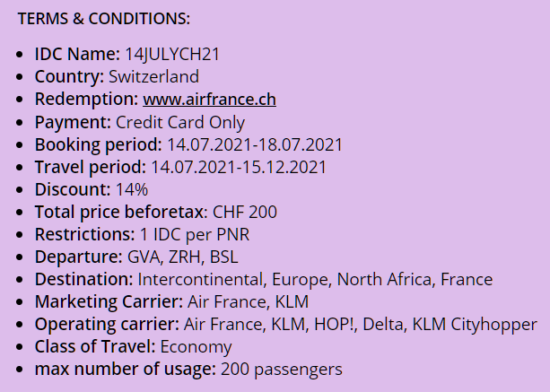550x392 pixels.
Task: Click the Redemption label
Action: coord(86,100)
